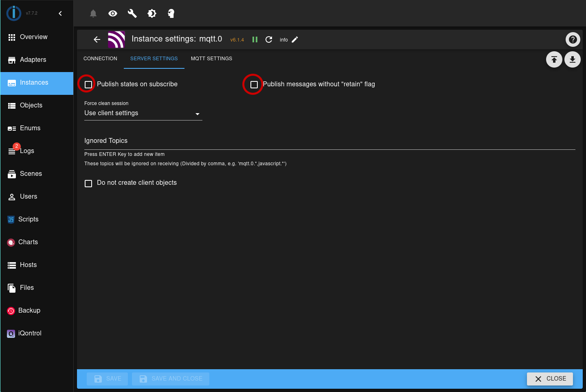Export the instance configuration
The image size is (586, 392).
(554, 59)
